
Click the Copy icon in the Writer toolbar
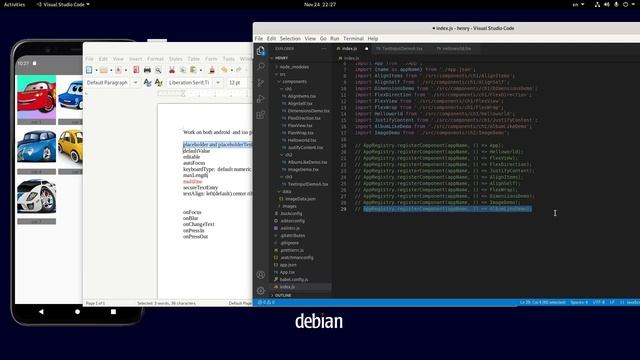(x=183, y=70)
